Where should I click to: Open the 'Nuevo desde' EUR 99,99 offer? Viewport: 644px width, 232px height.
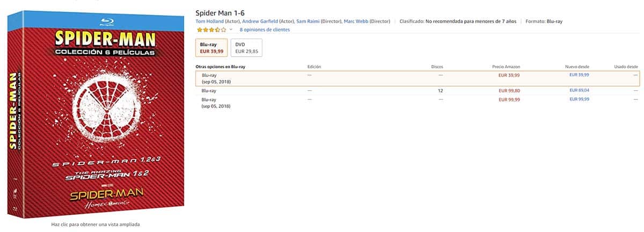[x=579, y=99]
